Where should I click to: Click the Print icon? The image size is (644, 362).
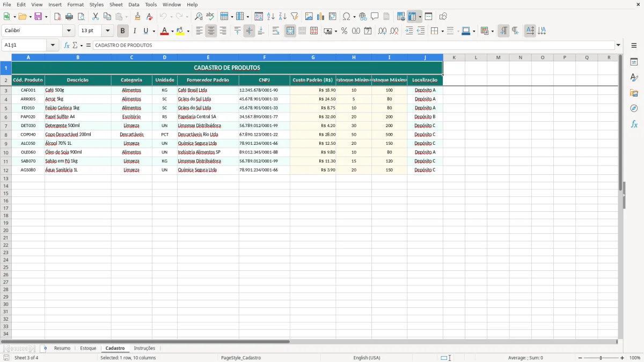point(69,17)
